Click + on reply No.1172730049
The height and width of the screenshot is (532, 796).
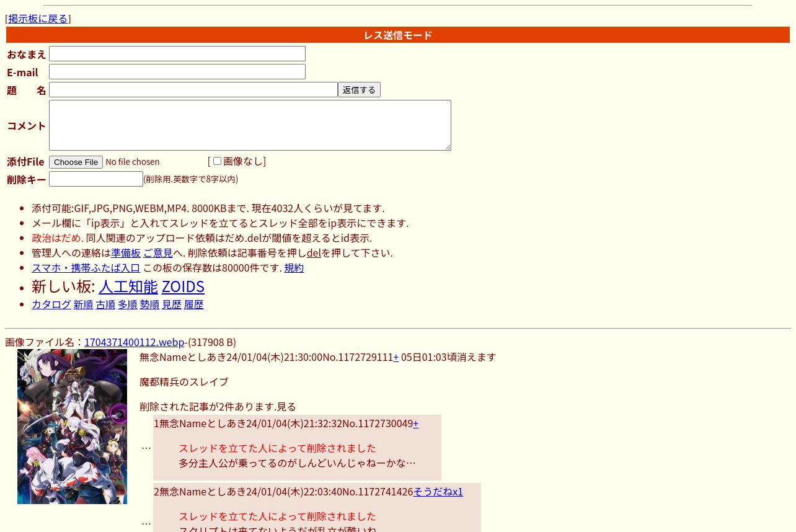pyautogui.click(x=416, y=423)
